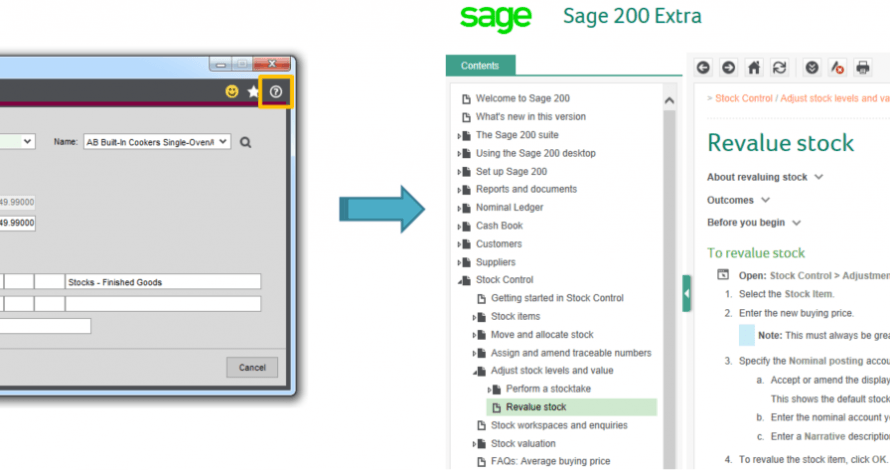Image resolution: width=890 pixels, height=470 pixels.
Task: Click the star favourites icon
Action: coord(253,91)
